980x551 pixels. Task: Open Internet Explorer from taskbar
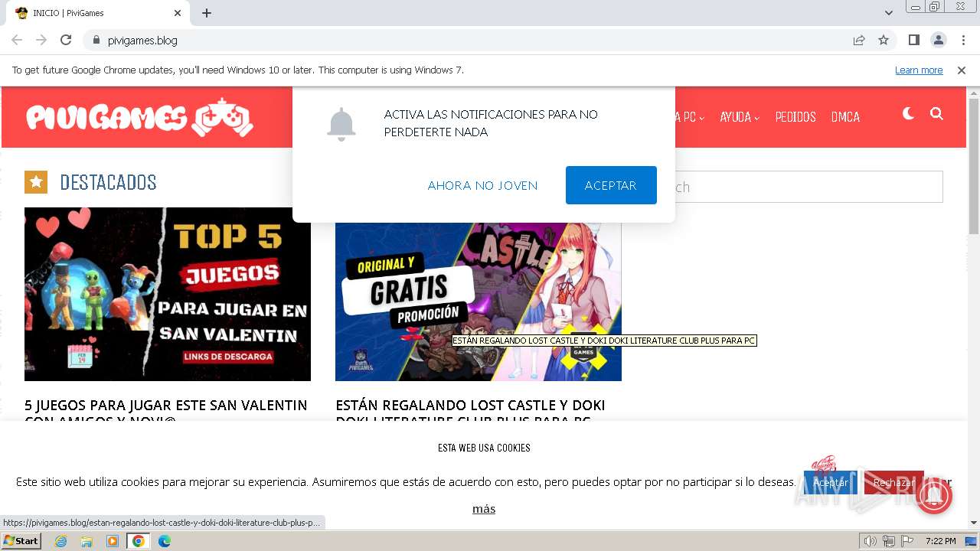(x=61, y=541)
